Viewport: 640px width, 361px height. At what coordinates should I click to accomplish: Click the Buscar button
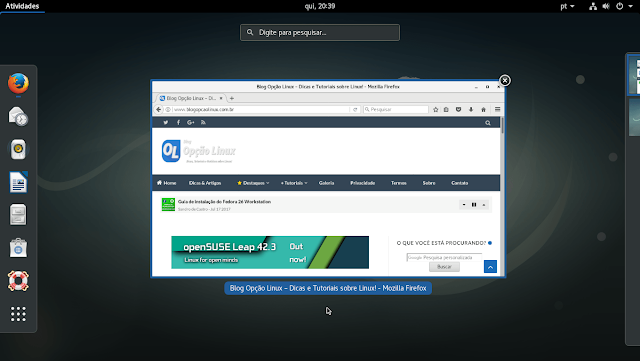coord(444,267)
